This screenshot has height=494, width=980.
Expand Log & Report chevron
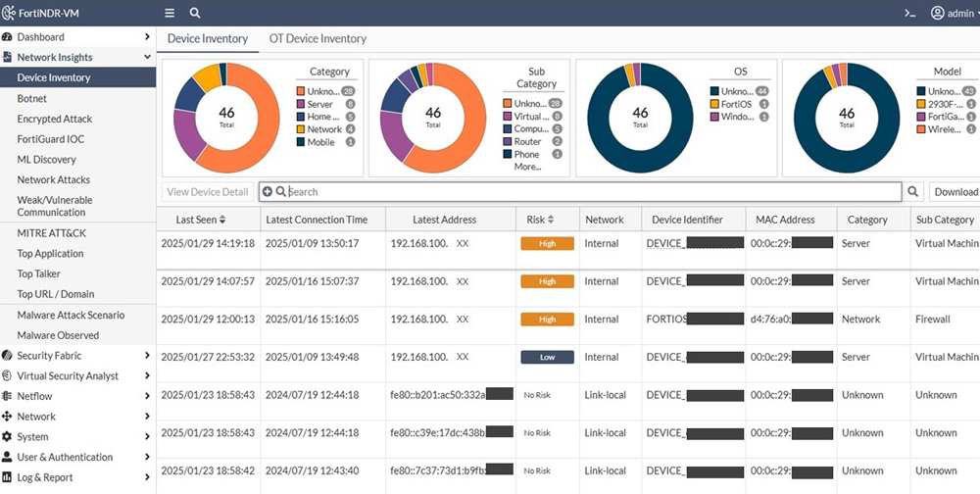147,477
